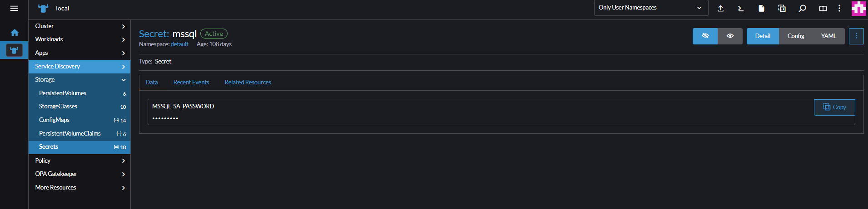Viewport: 868px width, 209px height.
Task: Open the Import YAML upload icon
Action: (x=720, y=8)
